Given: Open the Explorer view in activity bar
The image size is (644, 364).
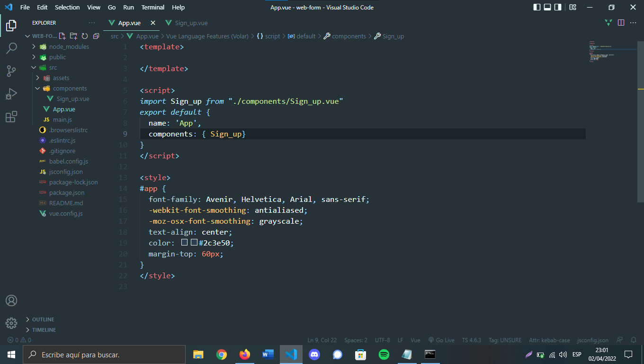Looking at the screenshot, I should [x=11, y=26].
